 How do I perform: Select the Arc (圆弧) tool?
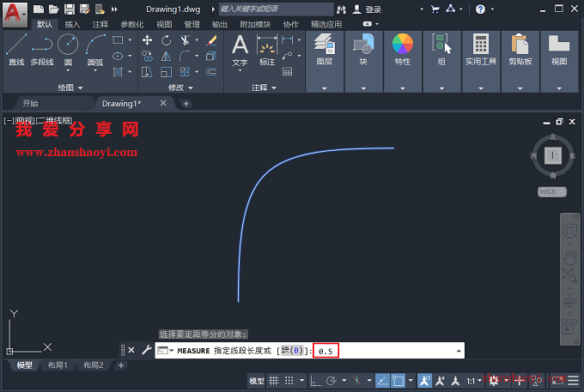[95, 50]
